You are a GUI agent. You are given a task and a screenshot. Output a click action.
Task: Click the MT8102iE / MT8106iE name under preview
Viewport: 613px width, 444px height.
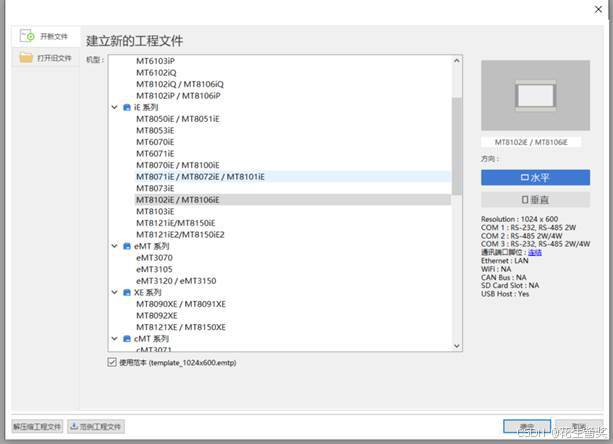point(531,142)
